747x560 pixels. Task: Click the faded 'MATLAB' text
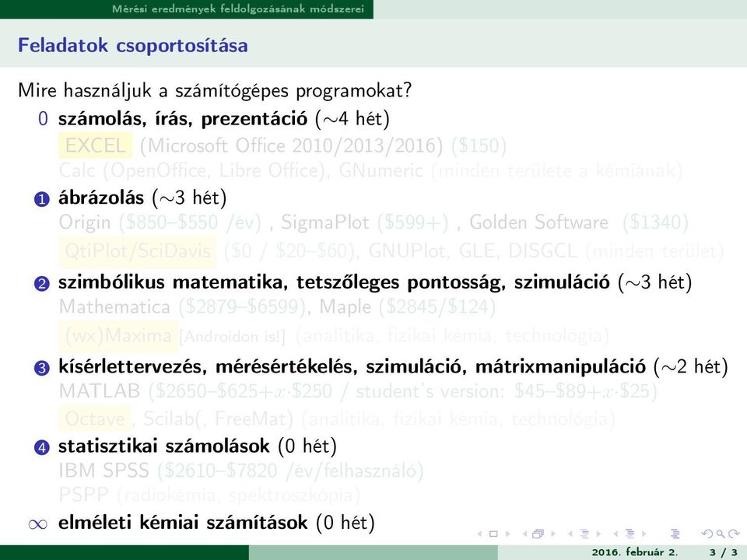tap(100, 391)
